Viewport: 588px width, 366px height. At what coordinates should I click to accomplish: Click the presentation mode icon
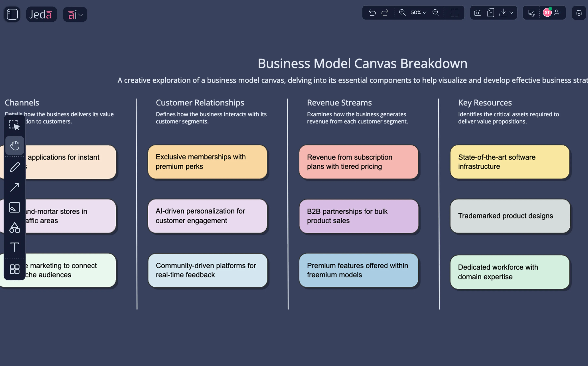(x=532, y=13)
